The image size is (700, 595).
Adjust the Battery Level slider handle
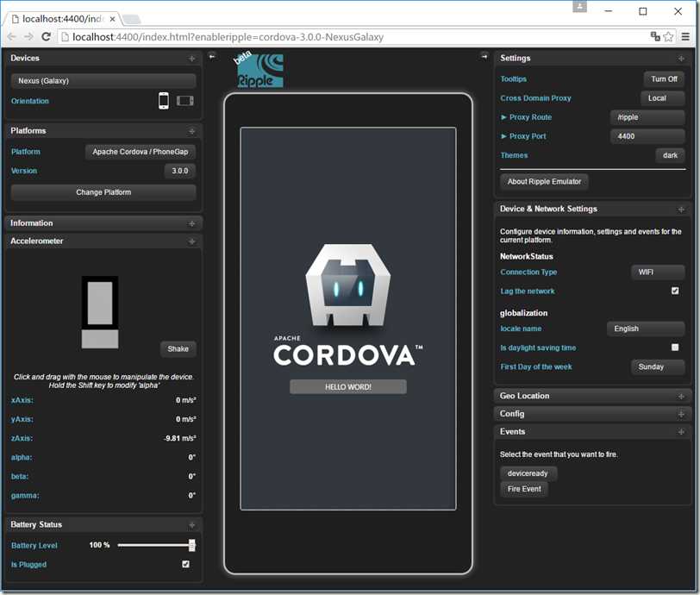point(192,545)
